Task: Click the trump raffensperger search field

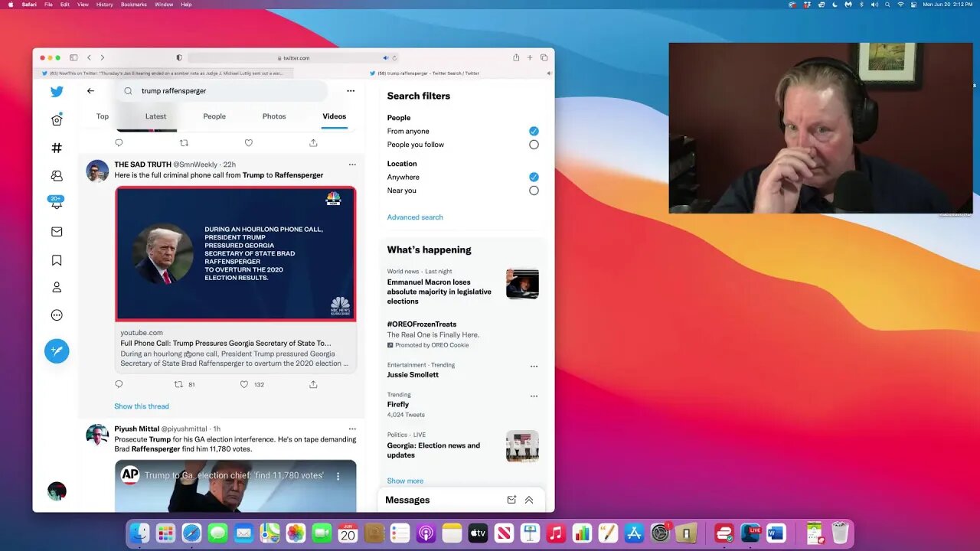Action: pyautogui.click(x=222, y=91)
